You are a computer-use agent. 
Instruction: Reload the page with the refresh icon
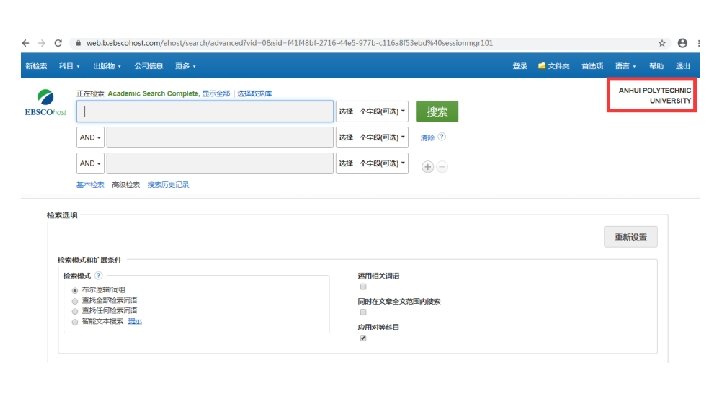[x=58, y=43]
